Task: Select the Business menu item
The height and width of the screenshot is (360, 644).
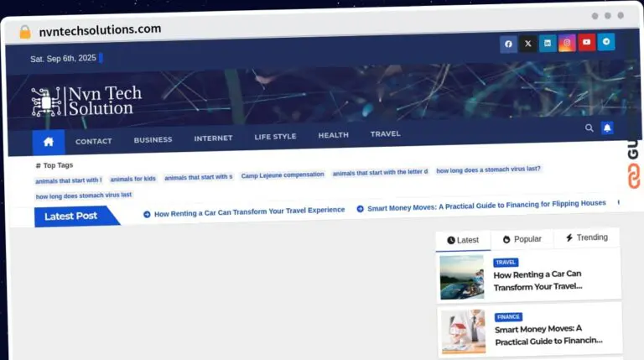Action: (153, 139)
